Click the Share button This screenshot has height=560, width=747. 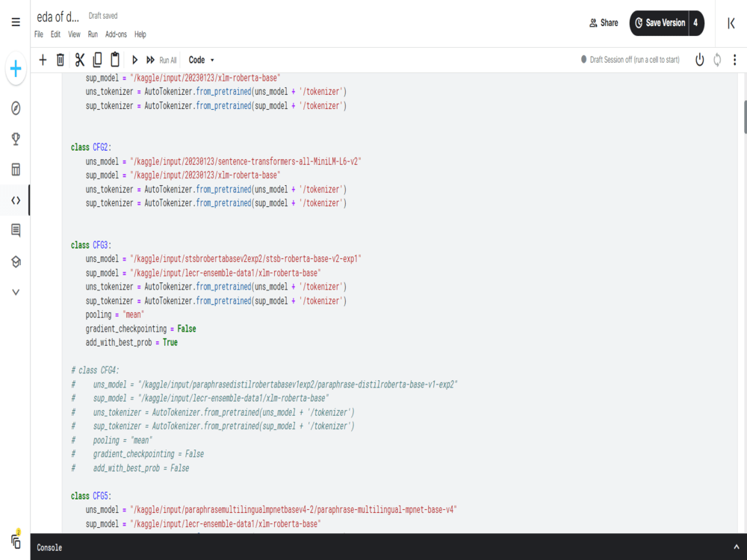(604, 23)
